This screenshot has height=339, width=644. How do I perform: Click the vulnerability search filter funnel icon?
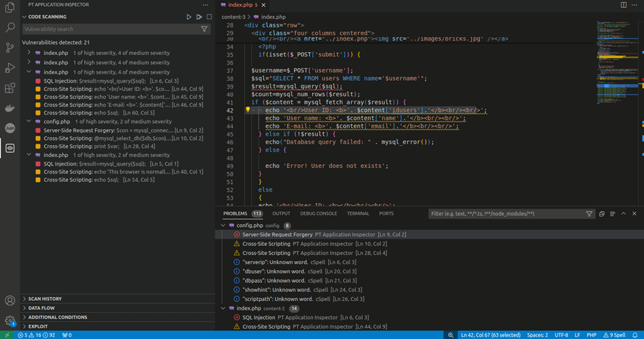204,29
